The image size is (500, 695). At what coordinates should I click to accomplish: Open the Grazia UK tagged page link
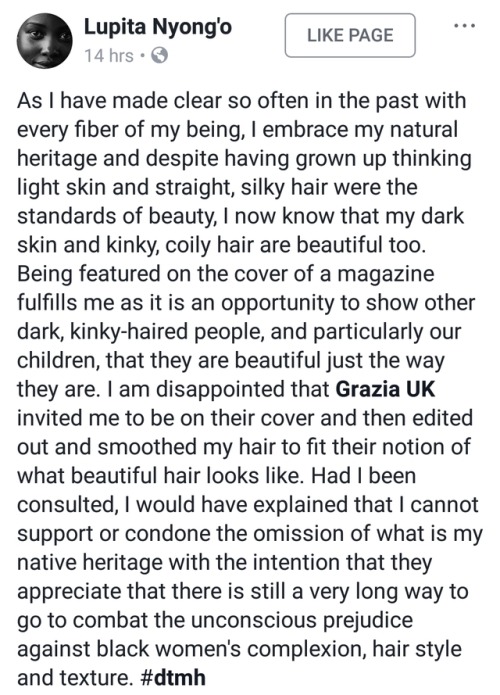click(x=386, y=389)
